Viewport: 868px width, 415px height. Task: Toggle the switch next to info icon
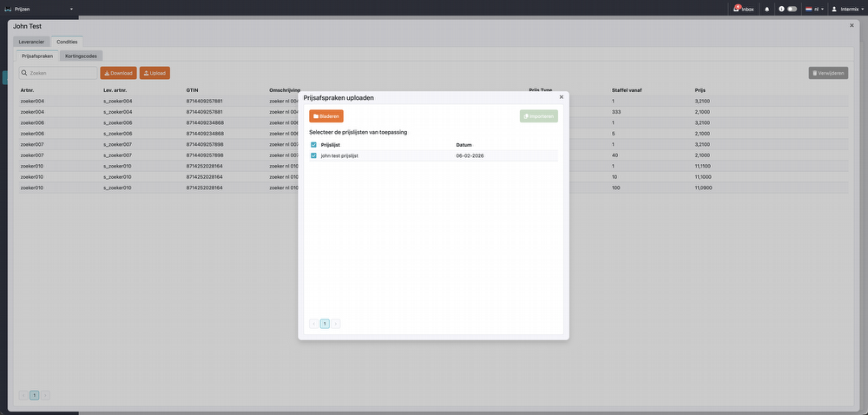[x=792, y=9]
